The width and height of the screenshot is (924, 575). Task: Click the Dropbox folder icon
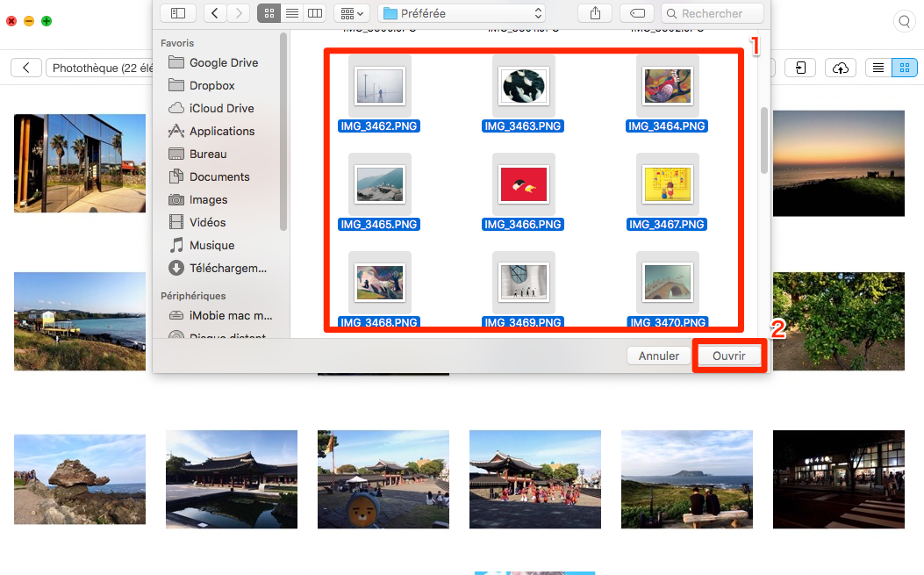[176, 85]
